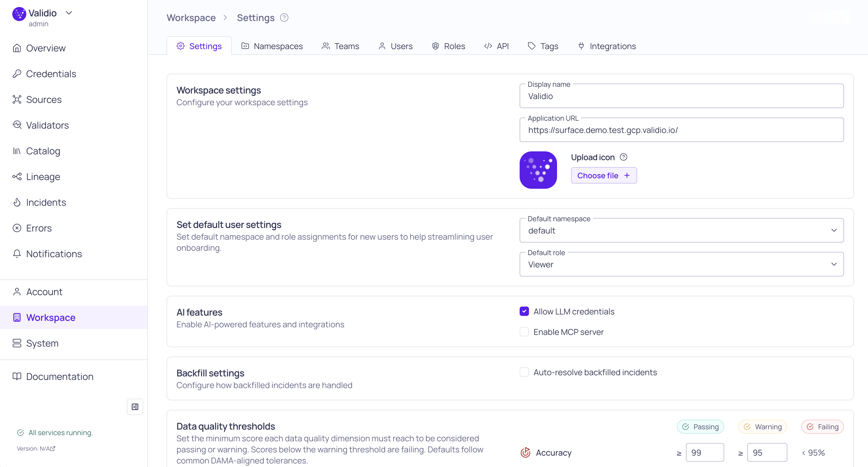Open the Integrations tab
The image size is (868, 467).
pos(607,46)
